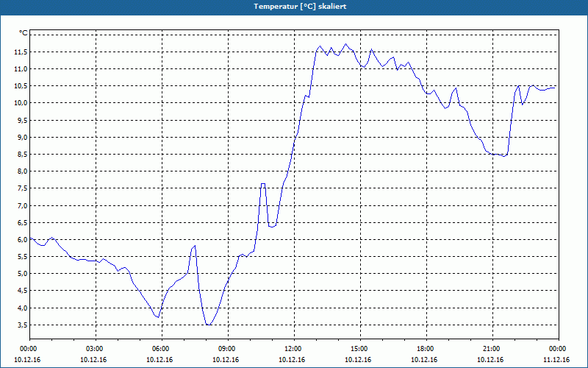
Task: Select the 06:00 time axis label
Action: pyautogui.click(x=162, y=349)
